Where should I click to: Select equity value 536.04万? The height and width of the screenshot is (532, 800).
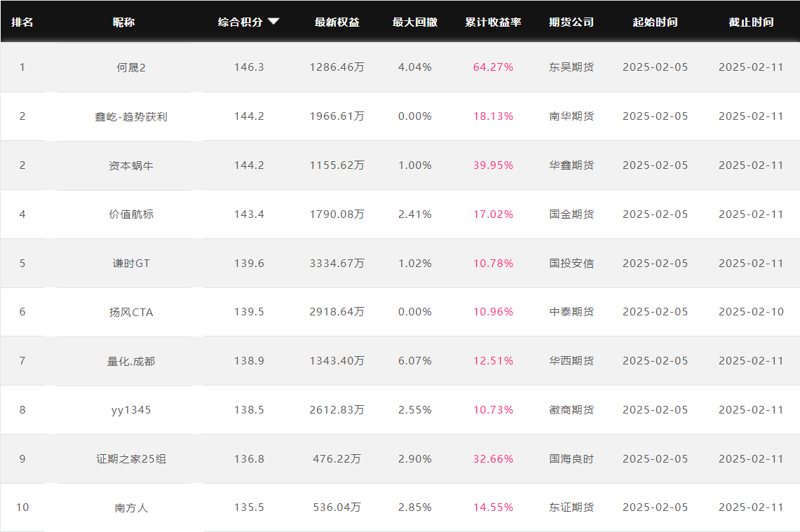coord(337,507)
